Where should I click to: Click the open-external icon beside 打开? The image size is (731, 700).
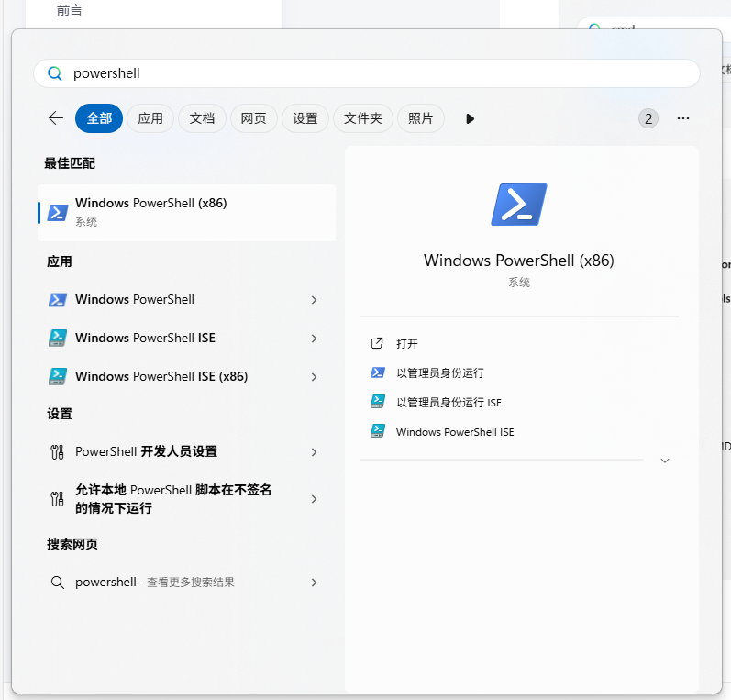377,343
